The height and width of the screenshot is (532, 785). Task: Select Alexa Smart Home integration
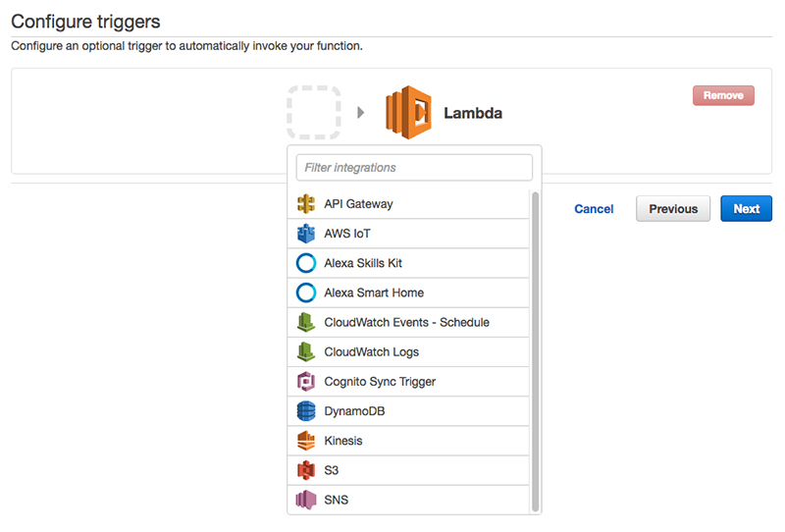(374, 293)
